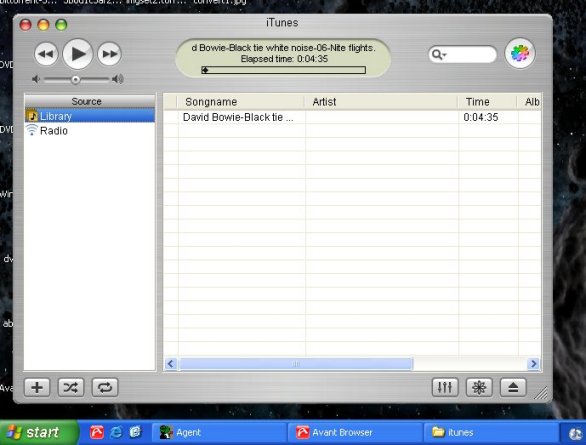The image size is (586, 445).
Task: Click the visualizer snowflake button
Action: [479, 387]
